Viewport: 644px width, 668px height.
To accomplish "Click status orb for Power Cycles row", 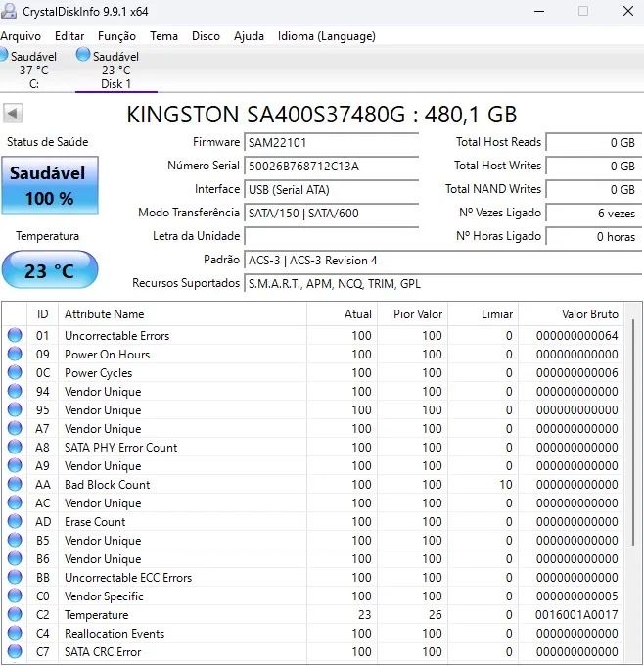I will [15, 373].
